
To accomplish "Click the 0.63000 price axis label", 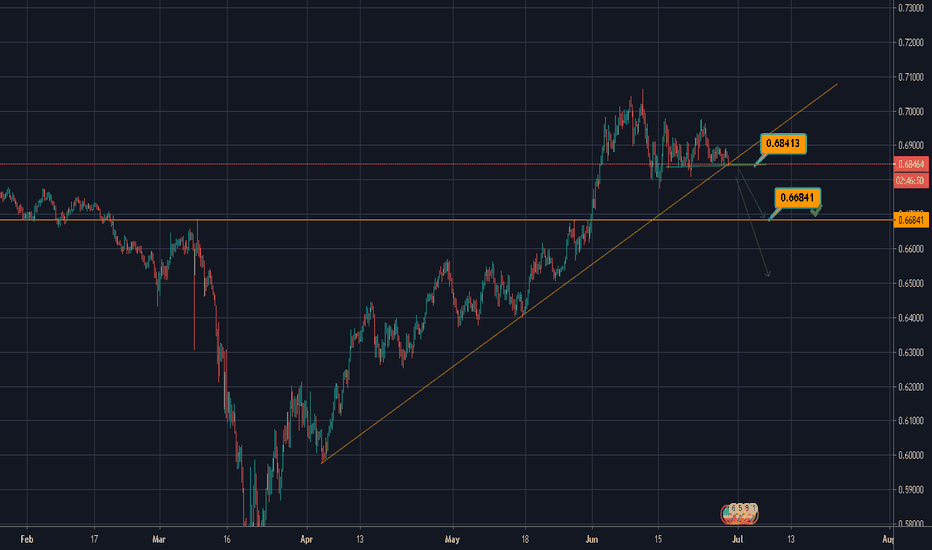I will click(x=911, y=353).
